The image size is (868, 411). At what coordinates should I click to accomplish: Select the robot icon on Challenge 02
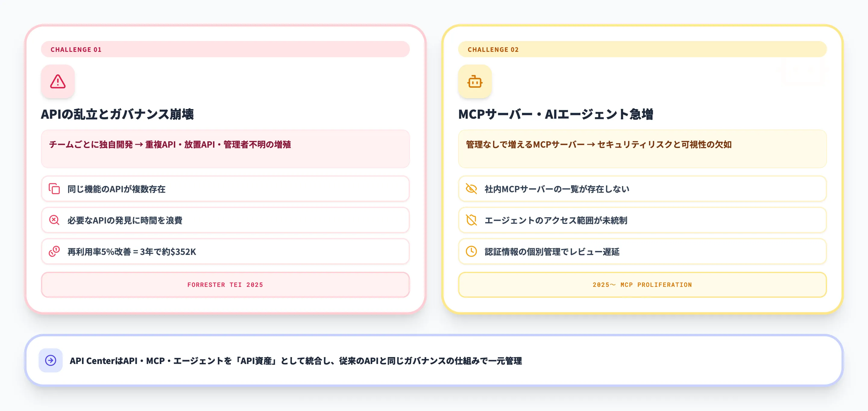click(x=475, y=82)
